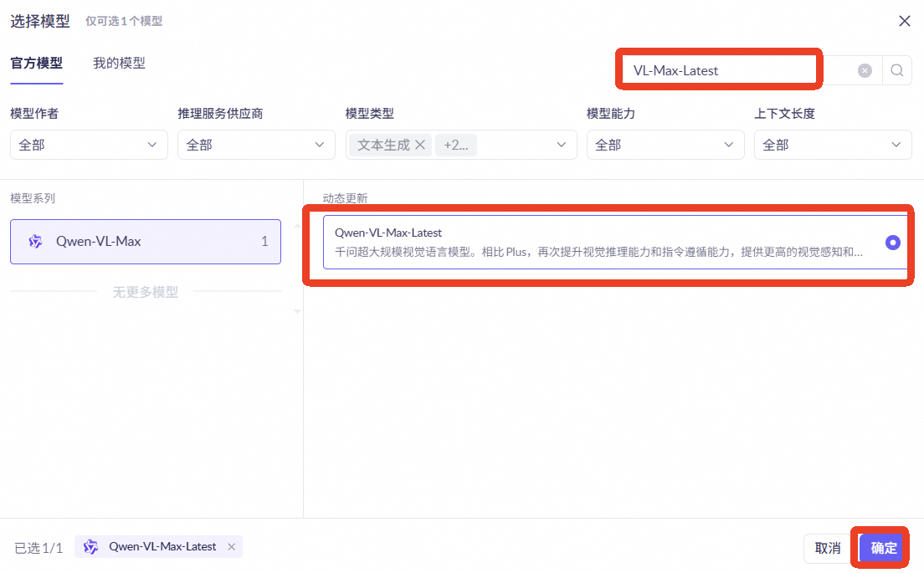
Task: Click the down arrow of series list scrollbar
Action: (298, 311)
